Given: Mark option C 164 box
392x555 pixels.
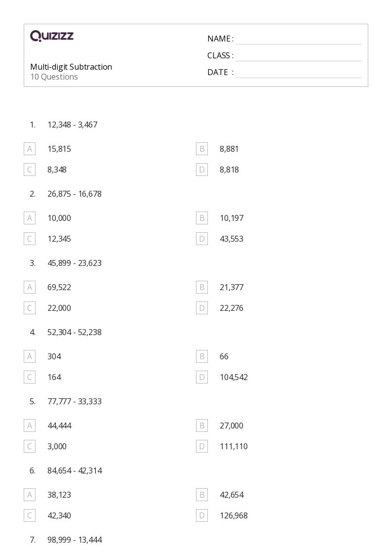Looking at the screenshot, I should [30, 377].
